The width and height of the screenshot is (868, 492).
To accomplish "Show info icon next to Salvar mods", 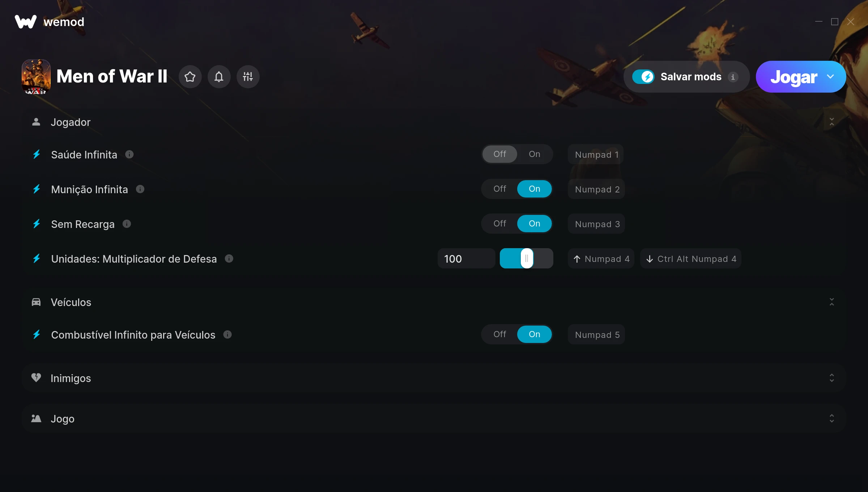I will 733,77.
